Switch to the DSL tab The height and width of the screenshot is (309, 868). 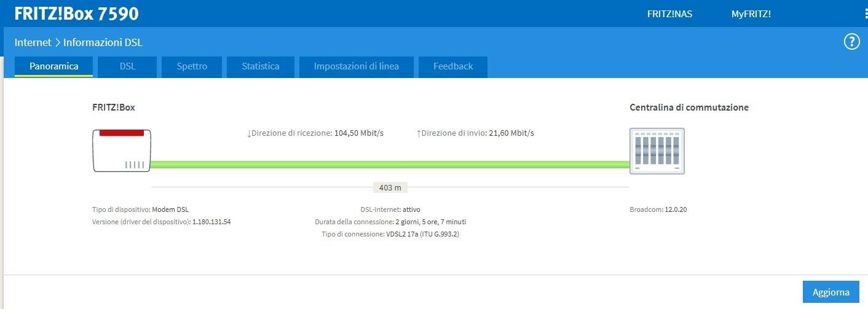(127, 66)
